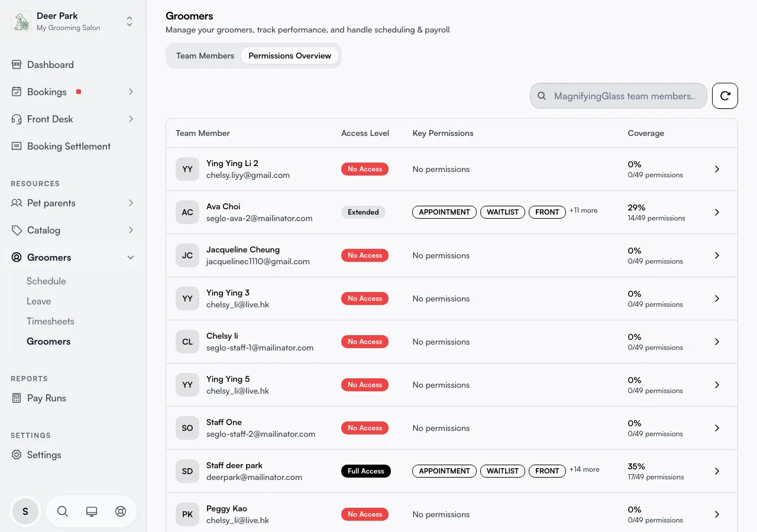Click the Front Desk headset icon

(17, 119)
